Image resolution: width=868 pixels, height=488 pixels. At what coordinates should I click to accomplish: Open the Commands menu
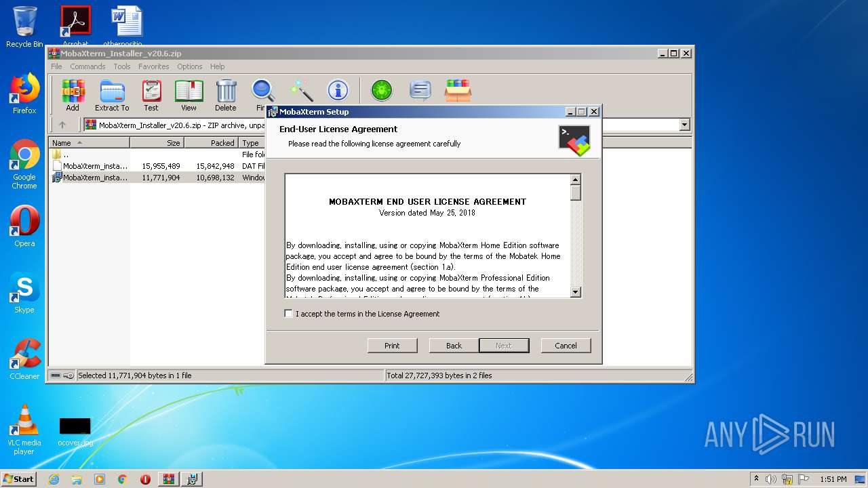tap(87, 66)
